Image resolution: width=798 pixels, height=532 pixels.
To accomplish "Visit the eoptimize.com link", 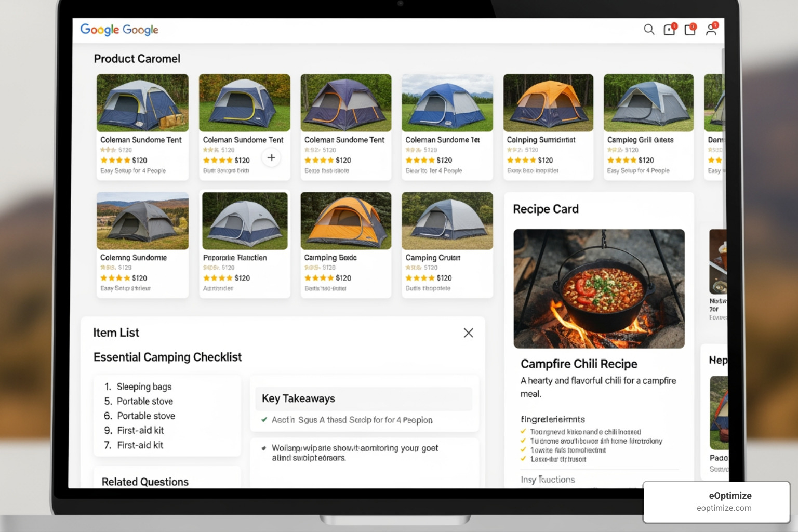I will [723, 508].
